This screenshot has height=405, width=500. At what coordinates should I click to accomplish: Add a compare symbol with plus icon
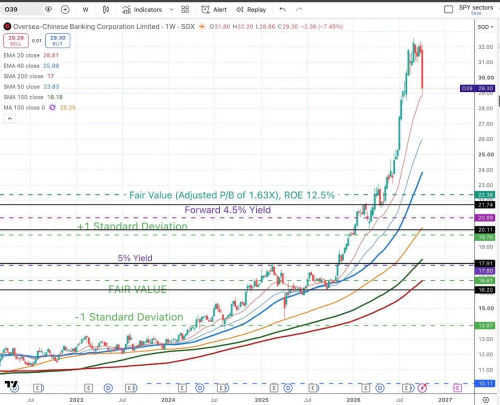tap(65, 10)
